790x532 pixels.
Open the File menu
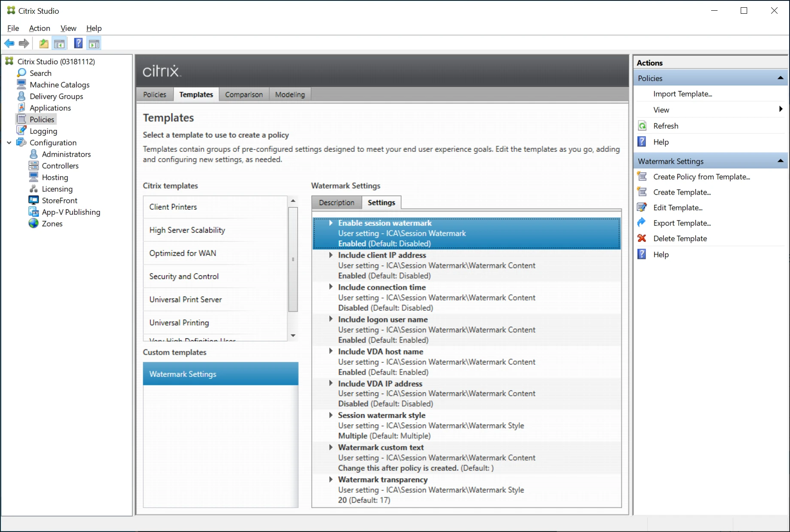13,28
